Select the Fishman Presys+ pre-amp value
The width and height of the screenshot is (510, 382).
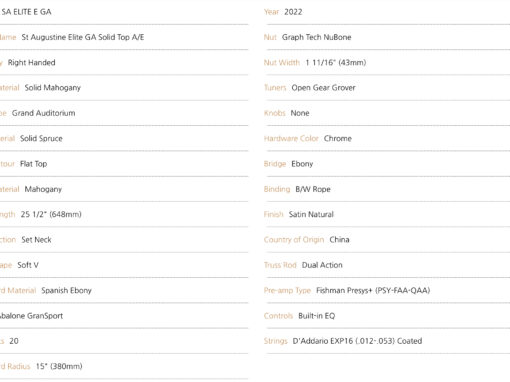pos(373,291)
